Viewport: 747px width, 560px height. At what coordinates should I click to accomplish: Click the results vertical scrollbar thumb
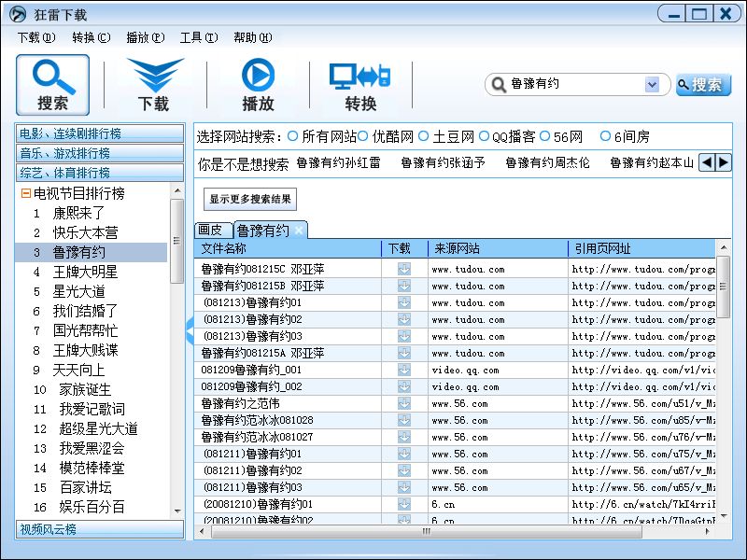coord(723,287)
